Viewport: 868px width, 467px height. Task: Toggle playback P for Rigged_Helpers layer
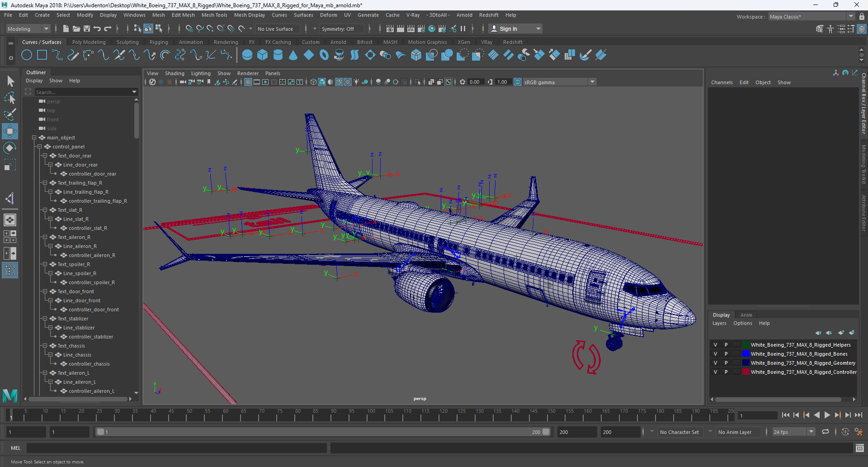click(726, 345)
